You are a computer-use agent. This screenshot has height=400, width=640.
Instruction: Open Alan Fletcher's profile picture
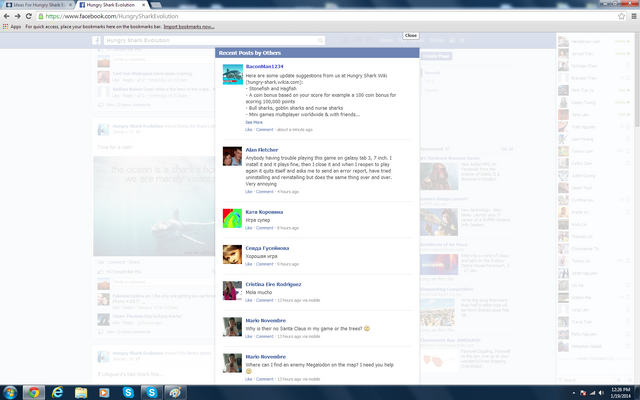coord(233,156)
